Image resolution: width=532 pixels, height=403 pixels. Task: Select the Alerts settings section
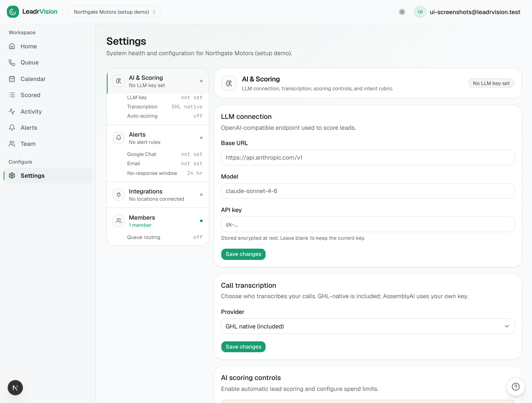[158, 138]
